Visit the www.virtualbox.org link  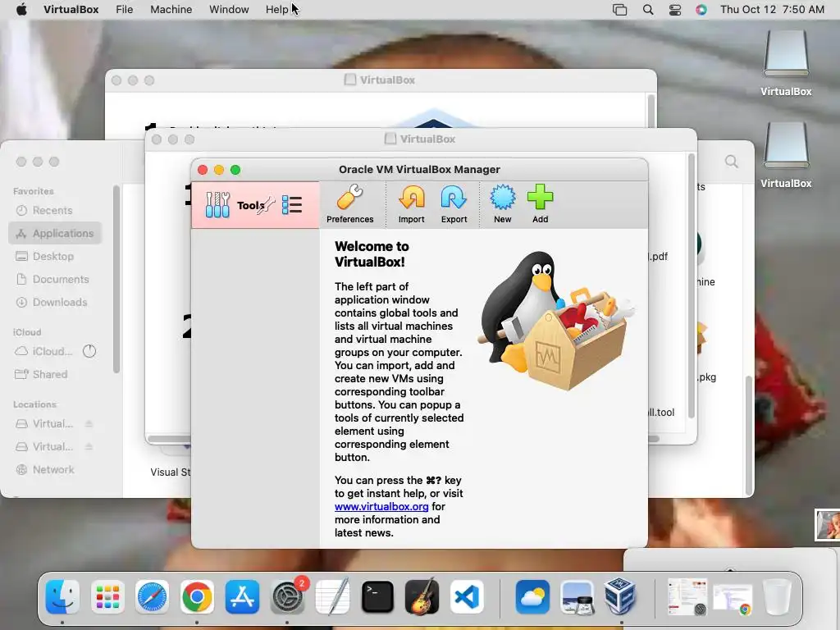click(381, 506)
